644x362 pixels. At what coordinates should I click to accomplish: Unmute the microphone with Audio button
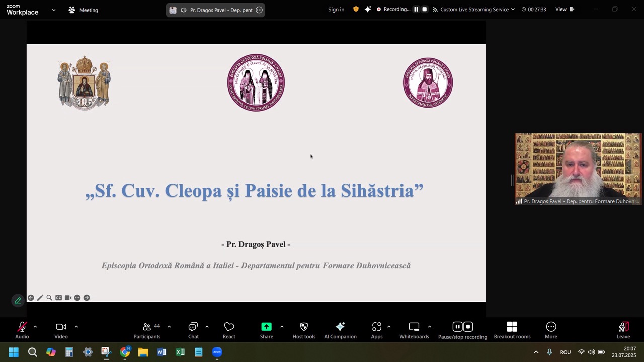pyautogui.click(x=22, y=330)
